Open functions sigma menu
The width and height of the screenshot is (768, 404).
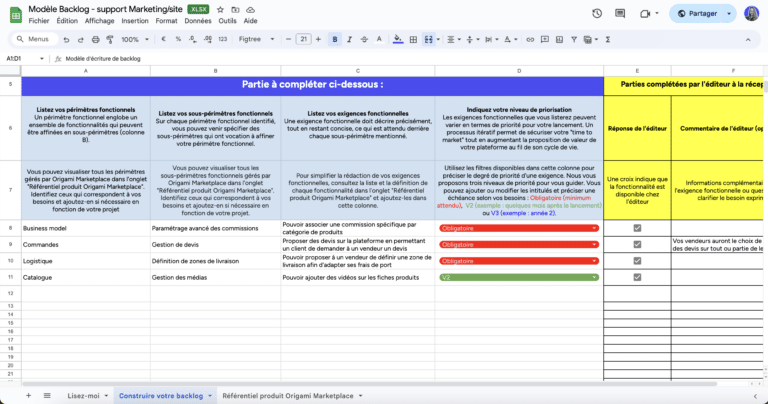pyautogui.click(x=608, y=39)
